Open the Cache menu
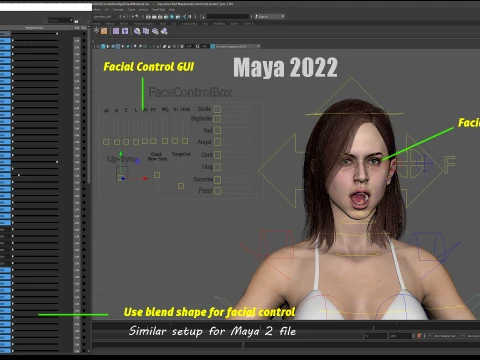Screen dimensions: 480x360 tap(131, 10)
